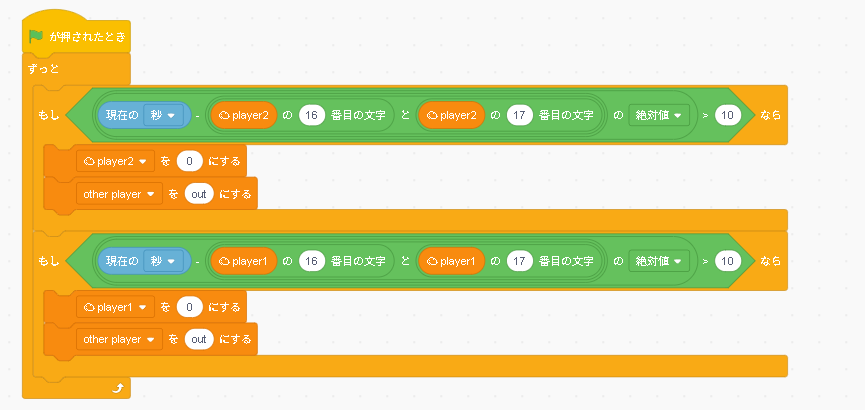Click cloud icon on first player2 reporter
Screen dimensions: 865x410
(x=225, y=115)
